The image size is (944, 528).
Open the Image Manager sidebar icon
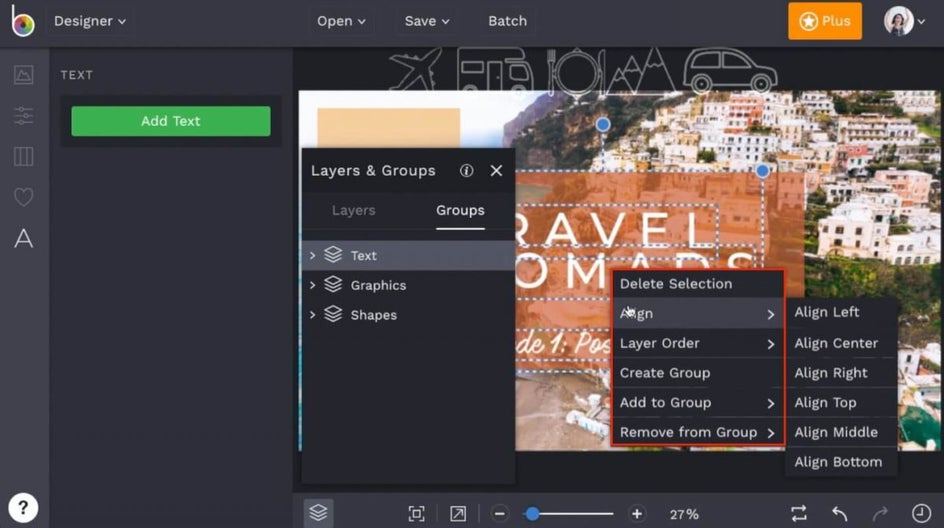click(23, 75)
